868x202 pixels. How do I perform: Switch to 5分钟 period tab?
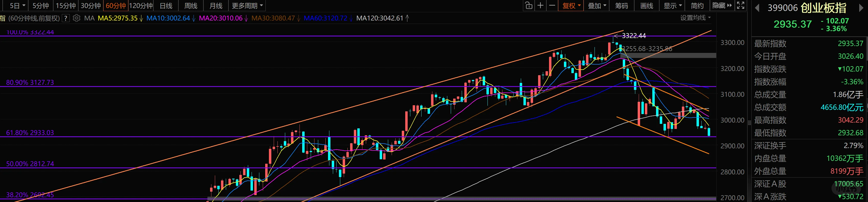[40, 6]
